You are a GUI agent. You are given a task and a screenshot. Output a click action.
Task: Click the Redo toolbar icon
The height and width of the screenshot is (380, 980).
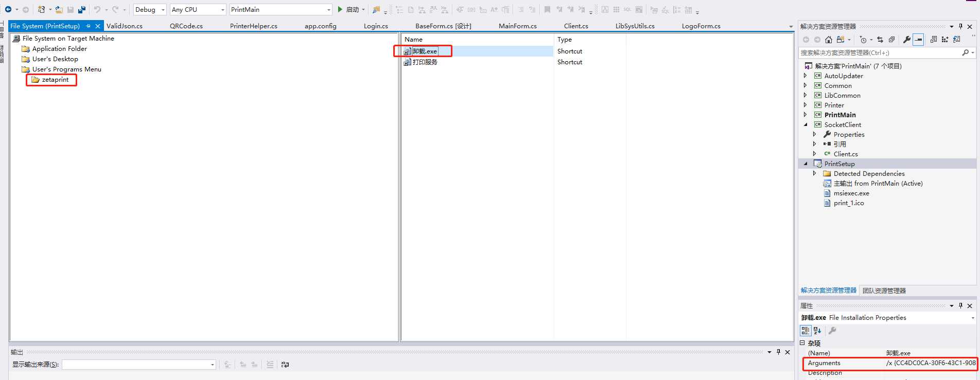[x=115, y=9]
